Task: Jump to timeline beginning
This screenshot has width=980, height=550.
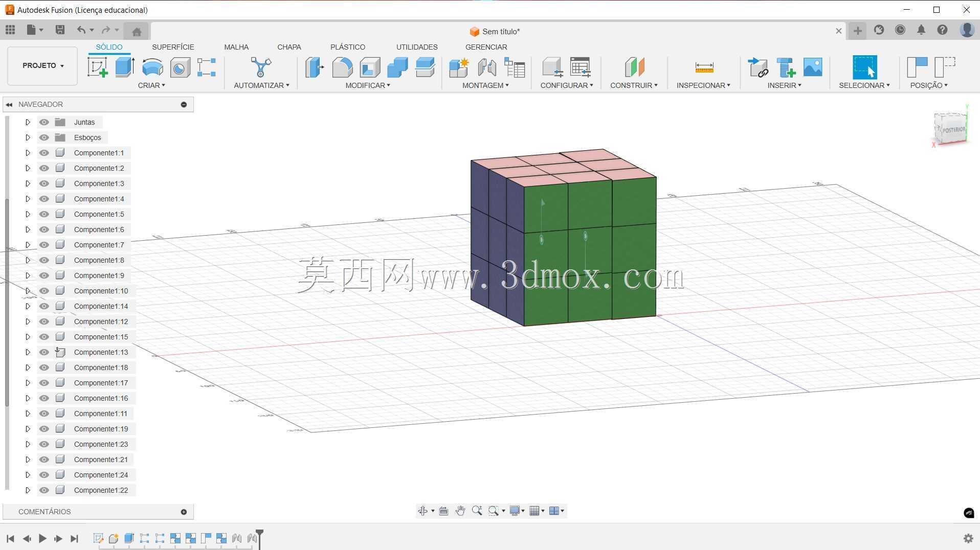Action: click(10, 538)
